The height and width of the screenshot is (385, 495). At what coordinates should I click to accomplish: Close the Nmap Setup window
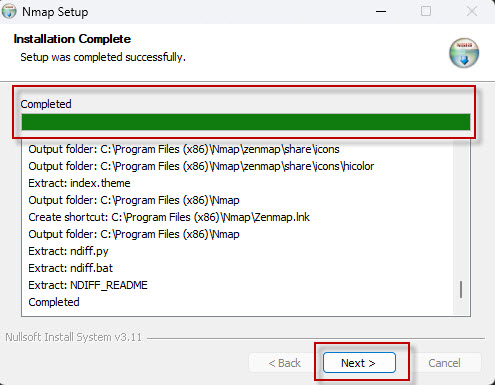click(x=472, y=12)
